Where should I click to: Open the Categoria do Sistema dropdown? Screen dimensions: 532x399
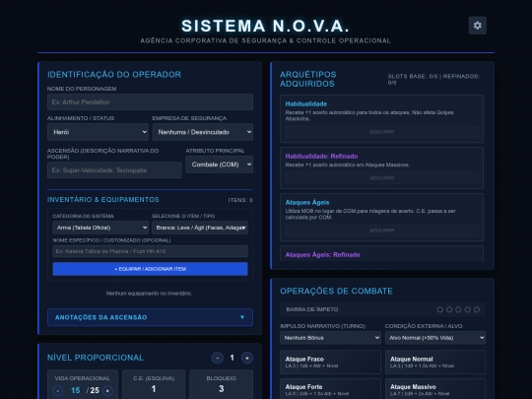pos(100,228)
